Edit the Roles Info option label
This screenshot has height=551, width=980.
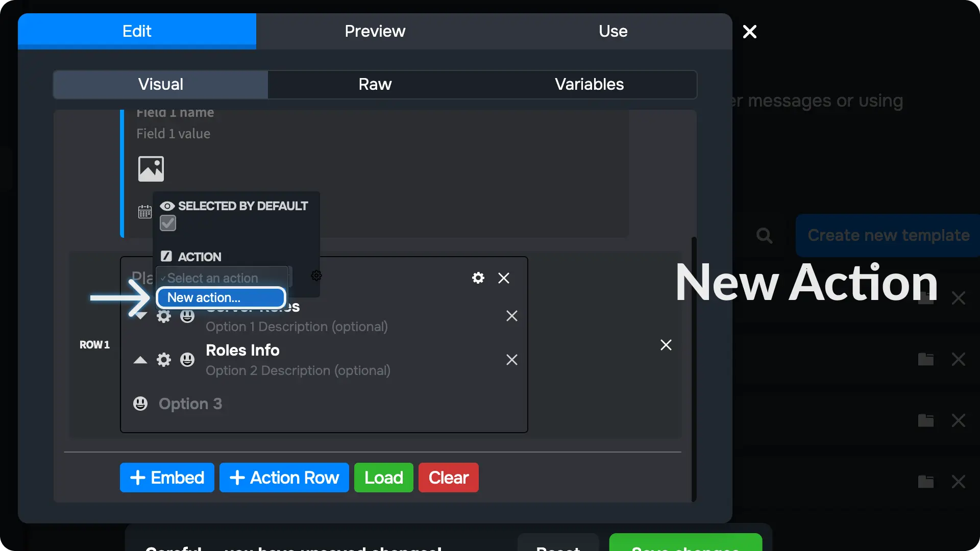[x=242, y=350]
